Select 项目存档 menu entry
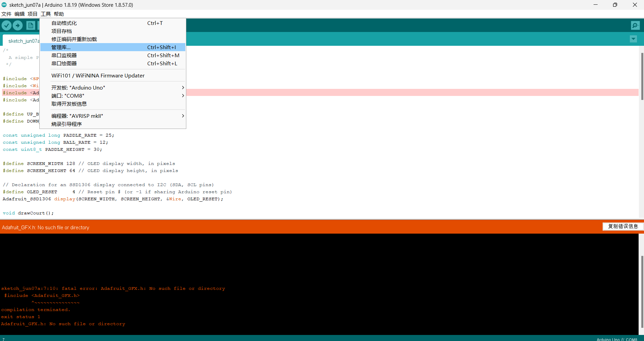 tap(113, 31)
